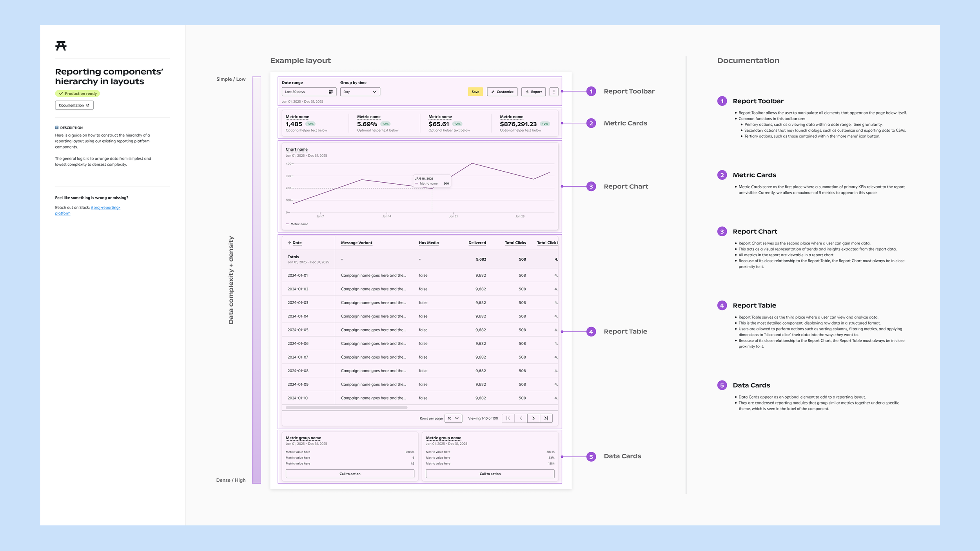Open the three-dot more menu
Screen dimensions: 980x551
(x=554, y=92)
